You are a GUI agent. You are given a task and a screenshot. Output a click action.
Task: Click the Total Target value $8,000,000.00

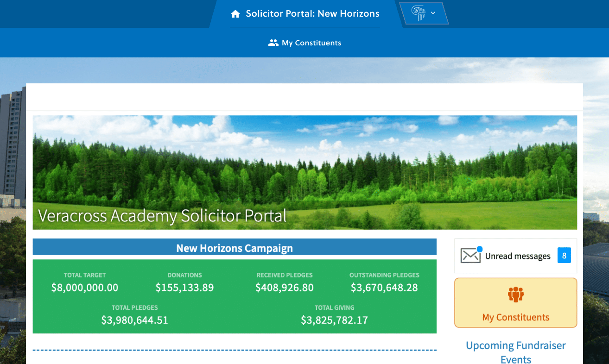[x=85, y=288]
